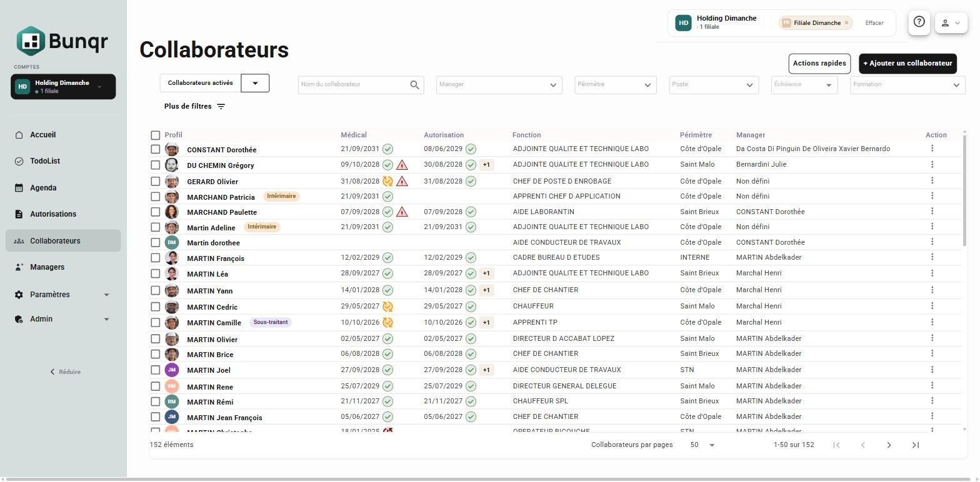The image size is (980, 482).
Task: Open the help question mark icon
Action: (919, 22)
